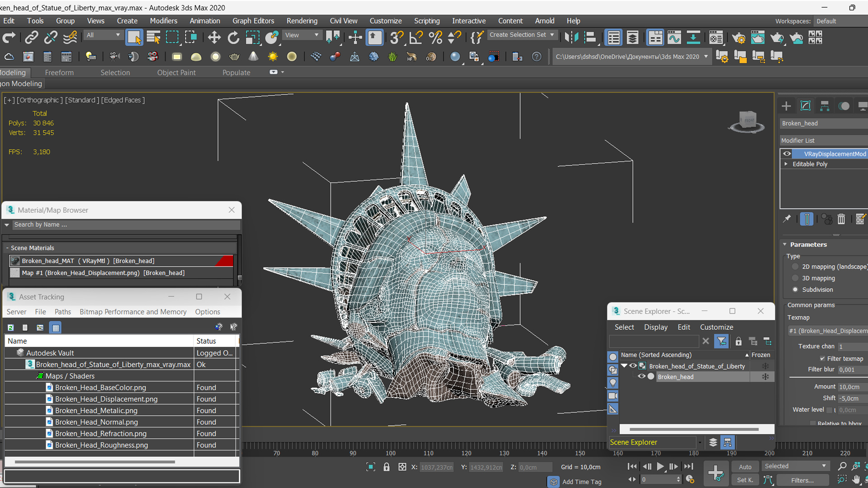Select the Select Object tool

coord(134,38)
